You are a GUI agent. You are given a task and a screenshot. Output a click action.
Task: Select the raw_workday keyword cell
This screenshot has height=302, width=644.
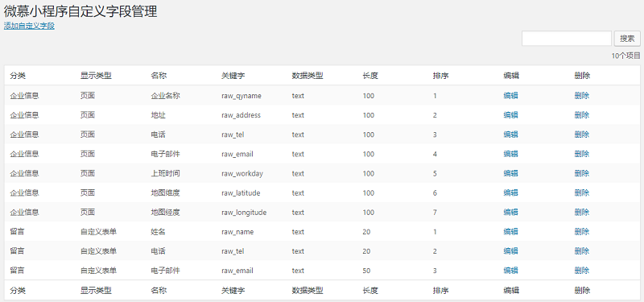coord(242,173)
